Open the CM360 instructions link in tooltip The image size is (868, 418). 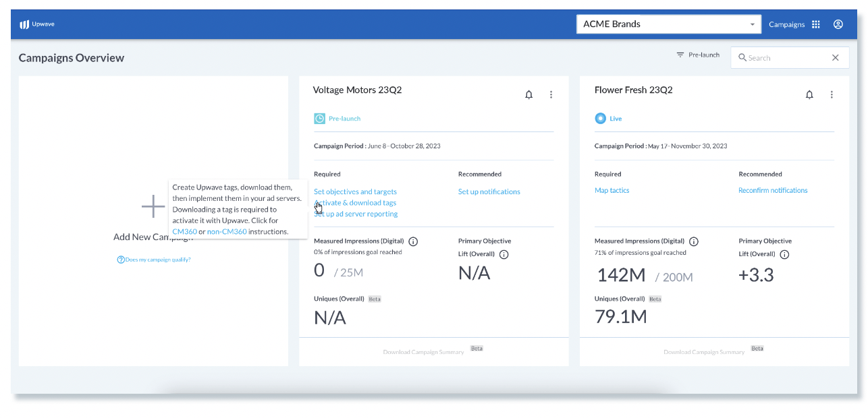(184, 231)
